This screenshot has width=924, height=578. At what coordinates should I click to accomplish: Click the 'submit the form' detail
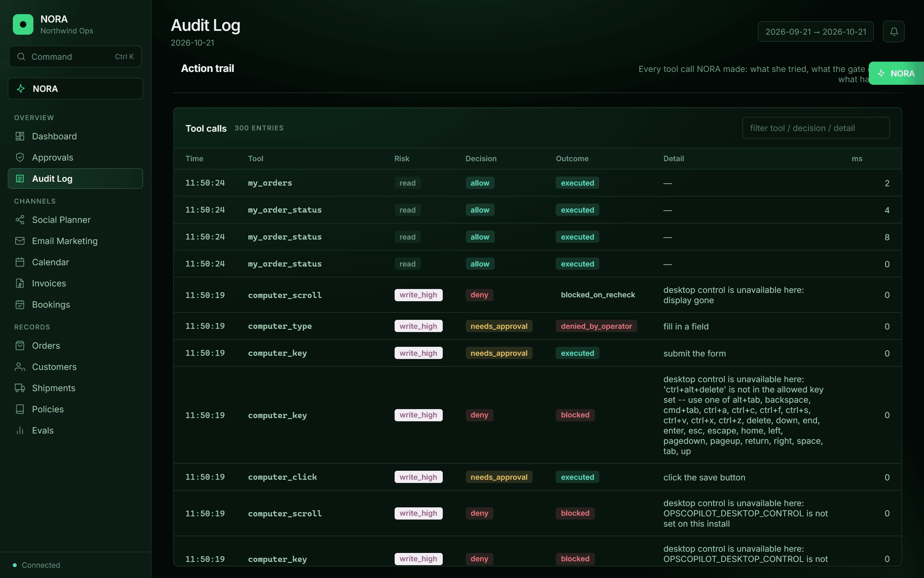coord(695,354)
